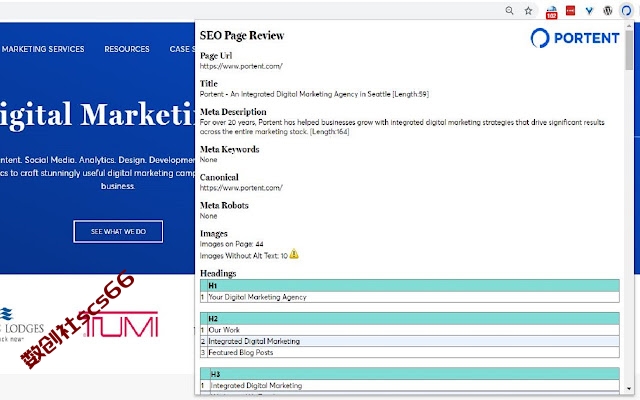Click the popup scrollbar down arrow
The image size is (640, 400).
point(629,389)
